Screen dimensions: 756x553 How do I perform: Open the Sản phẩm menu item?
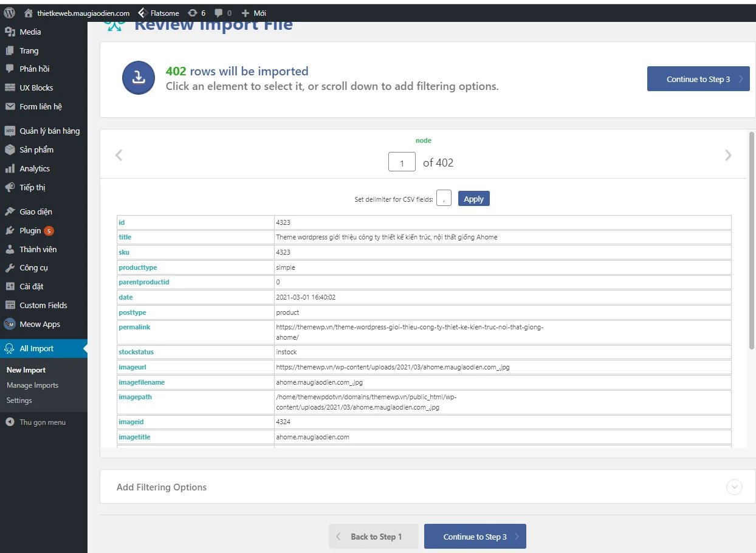pyautogui.click(x=36, y=149)
